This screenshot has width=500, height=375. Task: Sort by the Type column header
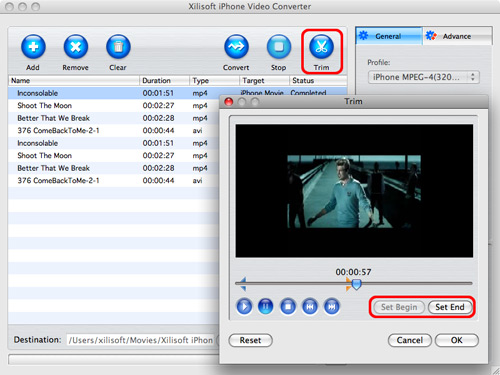(214, 81)
